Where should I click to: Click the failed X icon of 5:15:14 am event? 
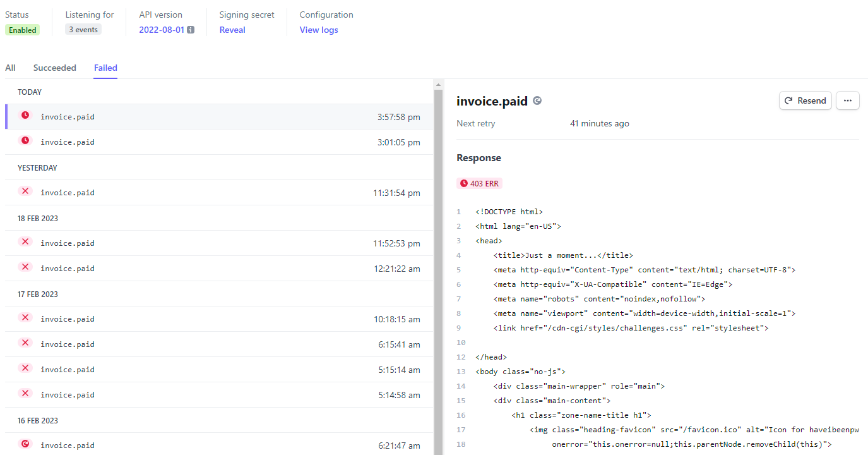click(x=25, y=368)
